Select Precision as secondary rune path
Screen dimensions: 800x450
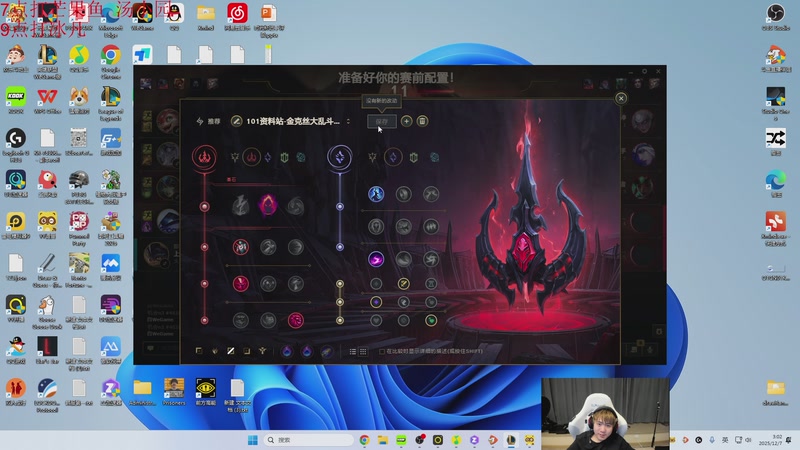point(372,158)
